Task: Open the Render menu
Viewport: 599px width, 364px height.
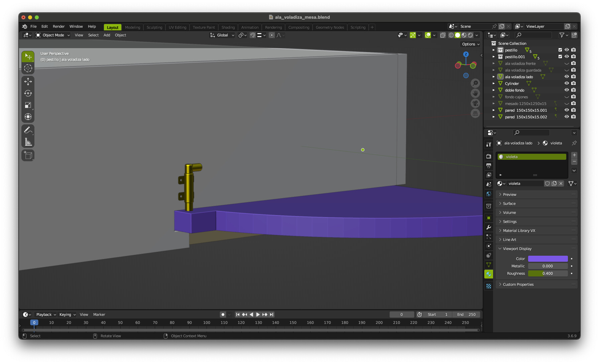Action: pos(58,26)
